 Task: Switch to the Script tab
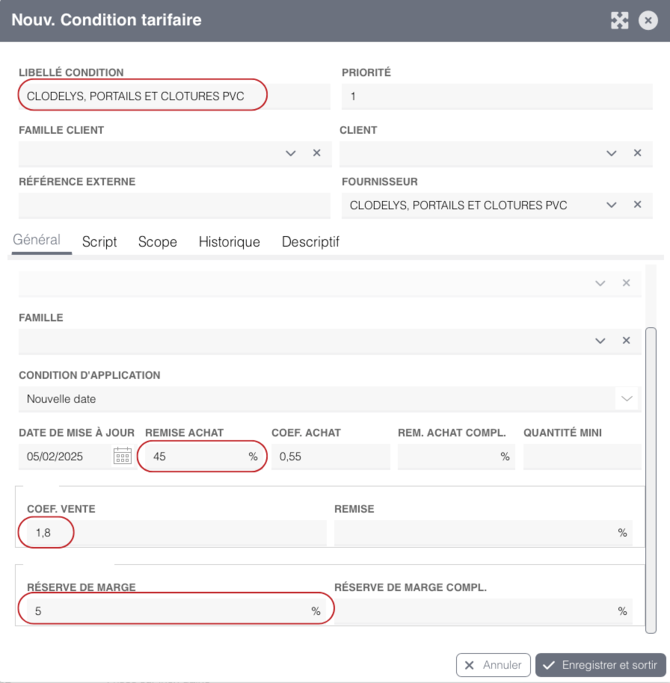99,242
